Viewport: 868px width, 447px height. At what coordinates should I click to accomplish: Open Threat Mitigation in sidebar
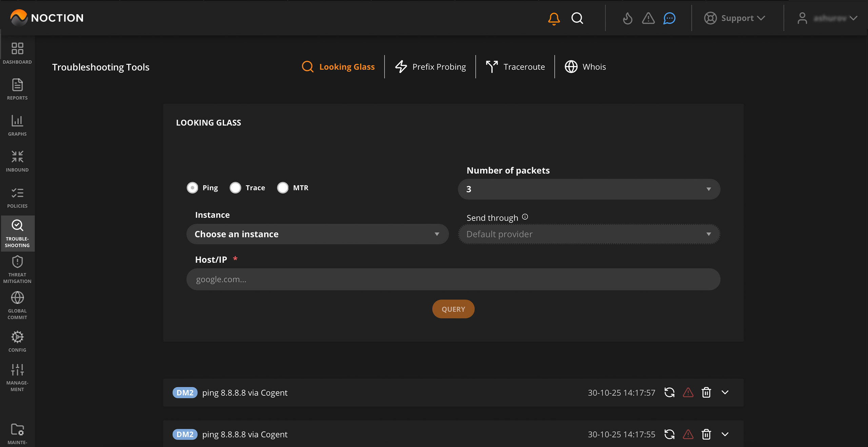pos(17,269)
